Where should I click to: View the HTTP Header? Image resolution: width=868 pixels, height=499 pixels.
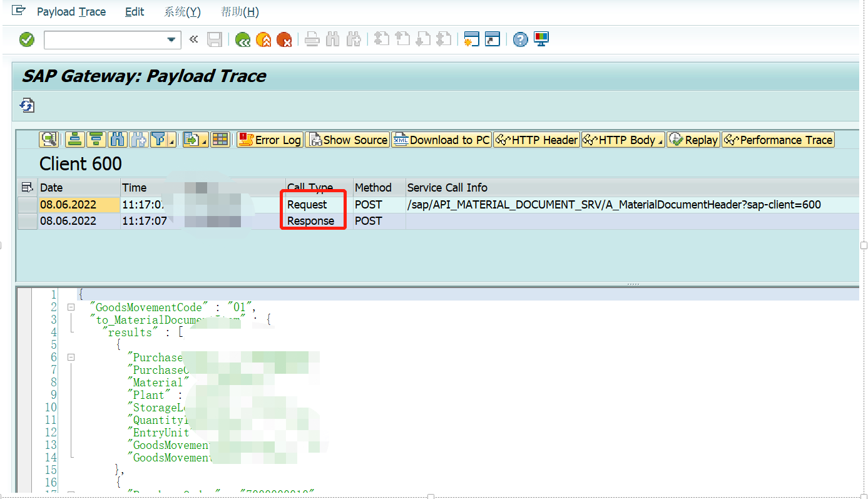point(537,140)
